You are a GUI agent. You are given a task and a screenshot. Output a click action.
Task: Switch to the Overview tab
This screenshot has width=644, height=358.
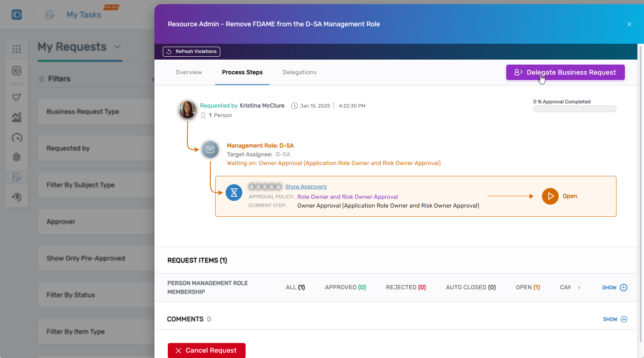click(189, 73)
